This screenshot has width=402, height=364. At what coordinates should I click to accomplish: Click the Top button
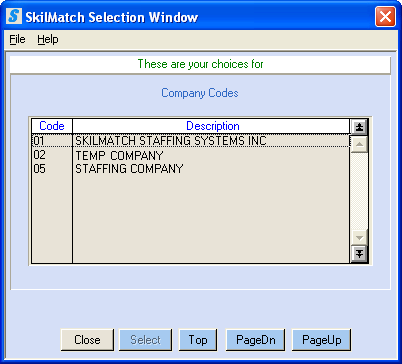click(198, 340)
